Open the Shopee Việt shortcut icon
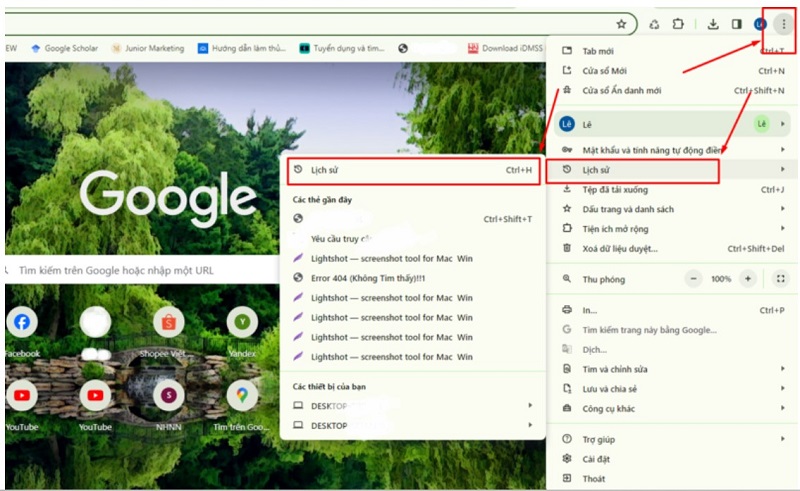 168,322
